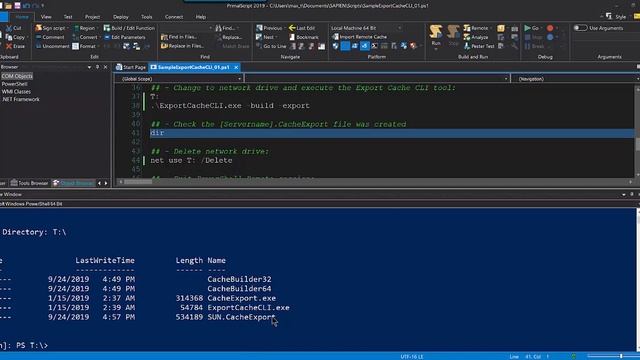Run Pester Test

coord(479,46)
